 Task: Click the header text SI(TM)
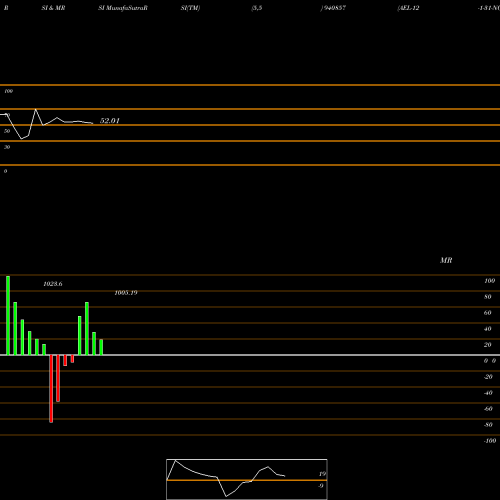[x=190, y=8]
